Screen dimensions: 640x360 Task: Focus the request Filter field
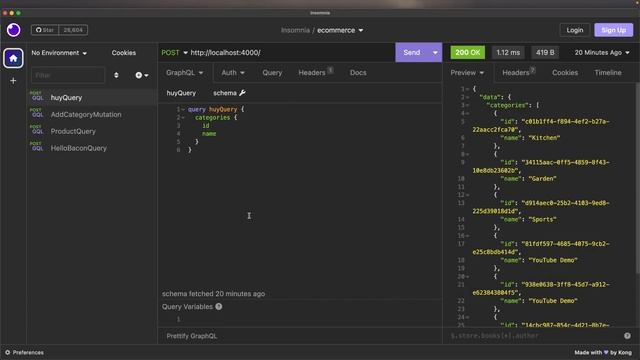68,75
